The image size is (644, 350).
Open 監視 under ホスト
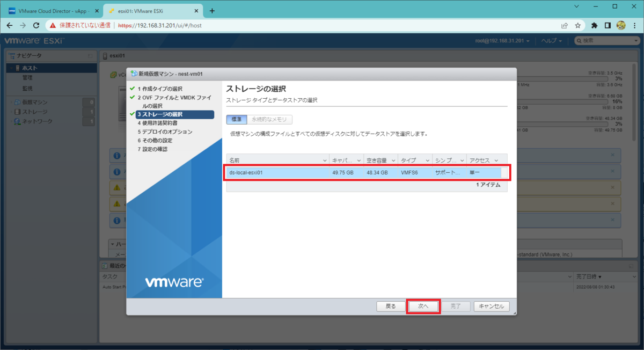point(28,88)
